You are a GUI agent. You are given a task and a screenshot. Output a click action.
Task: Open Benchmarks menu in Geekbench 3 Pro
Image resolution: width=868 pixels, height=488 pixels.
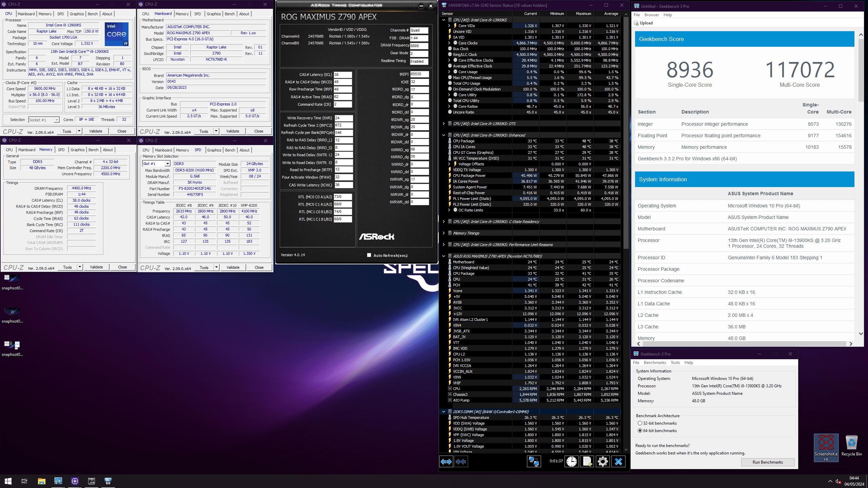655,363
